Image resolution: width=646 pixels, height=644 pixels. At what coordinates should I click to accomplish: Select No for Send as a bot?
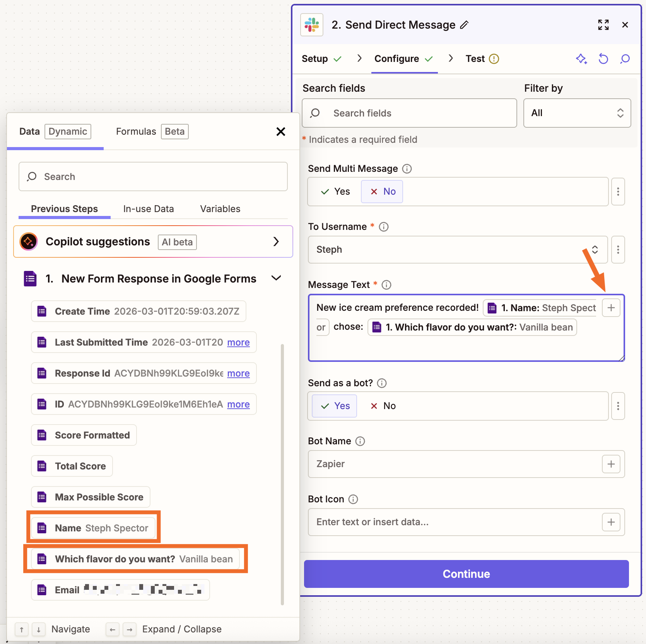[383, 406]
